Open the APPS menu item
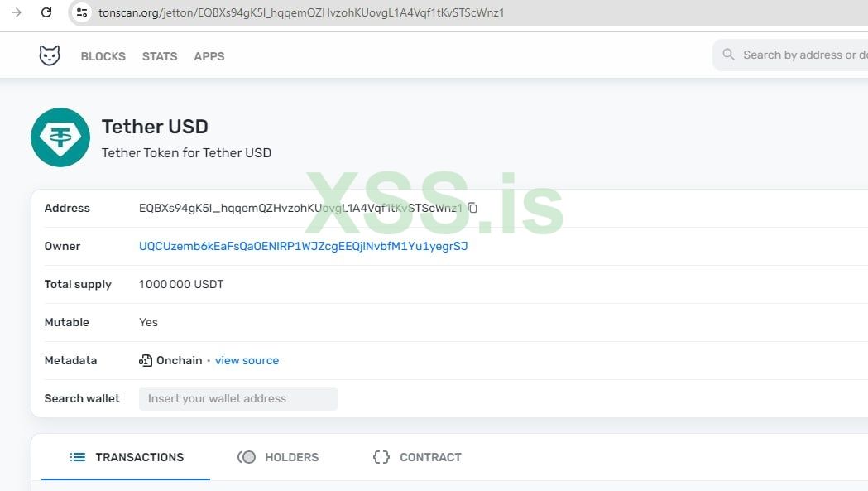Screen dimensions: 868x491 click(x=209, y=56)
